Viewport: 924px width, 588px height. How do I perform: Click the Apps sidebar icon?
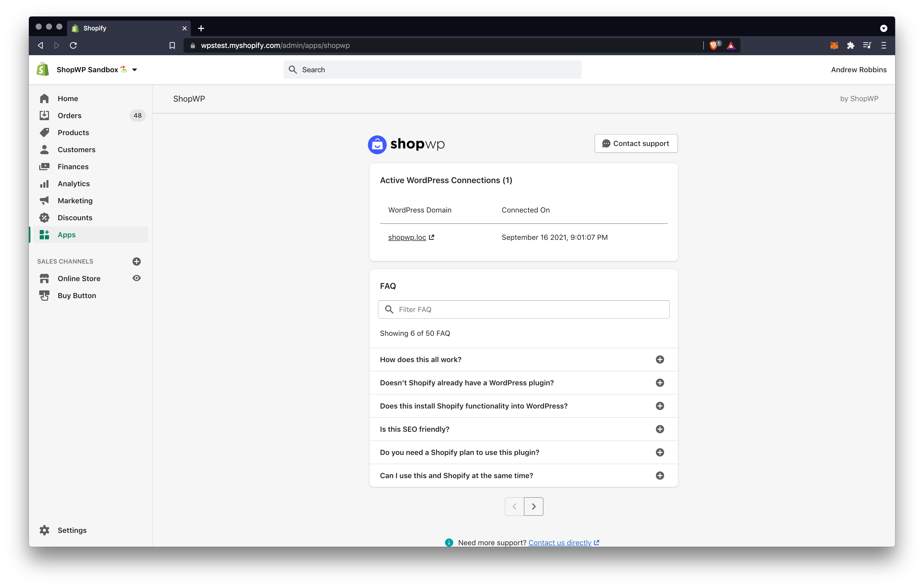tap(44, 234)
